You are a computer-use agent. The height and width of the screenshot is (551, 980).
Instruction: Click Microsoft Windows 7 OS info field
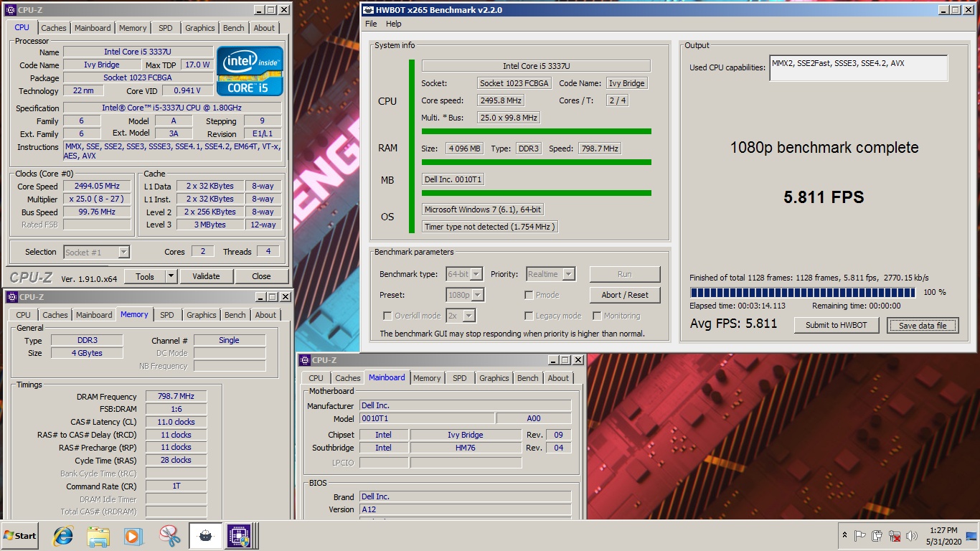[x=484, y=209]
